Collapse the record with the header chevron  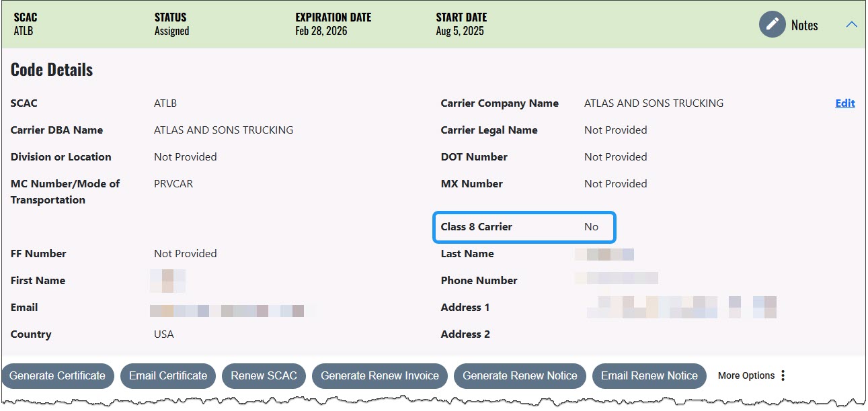[x=851, y=25]
